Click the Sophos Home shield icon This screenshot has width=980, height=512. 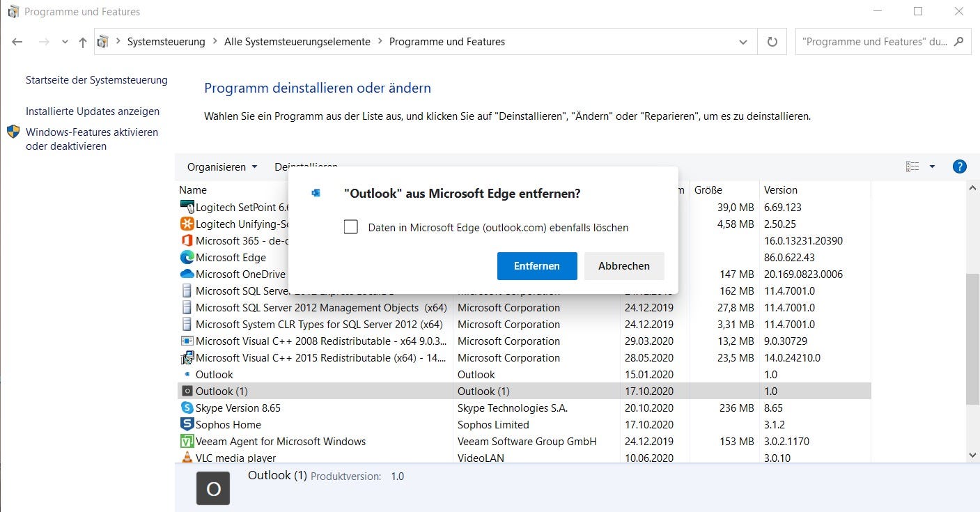[x=187, y=424]
